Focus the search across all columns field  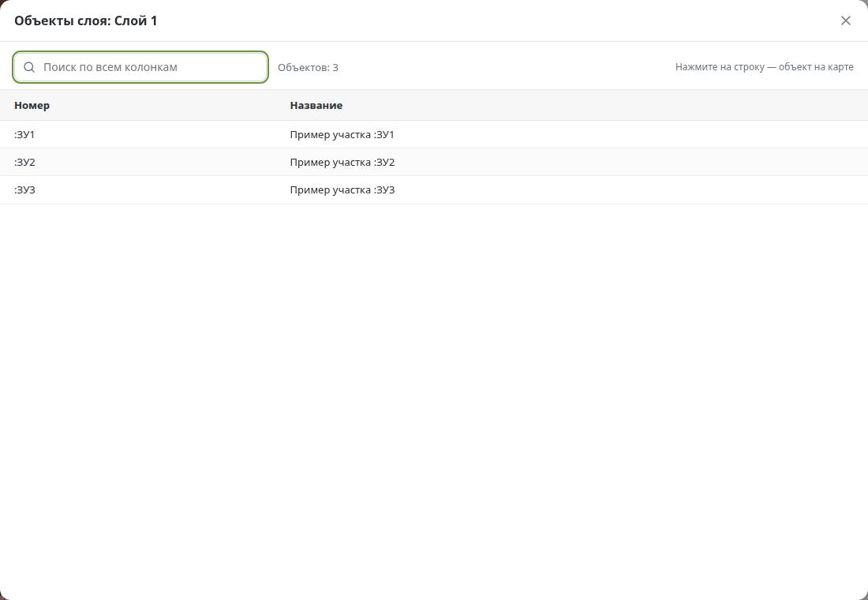pos(140,67)
